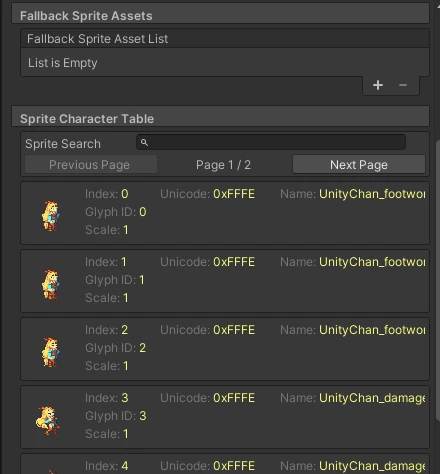Go to the Next Page of sprites
The image size is (440, 474).
359,164
